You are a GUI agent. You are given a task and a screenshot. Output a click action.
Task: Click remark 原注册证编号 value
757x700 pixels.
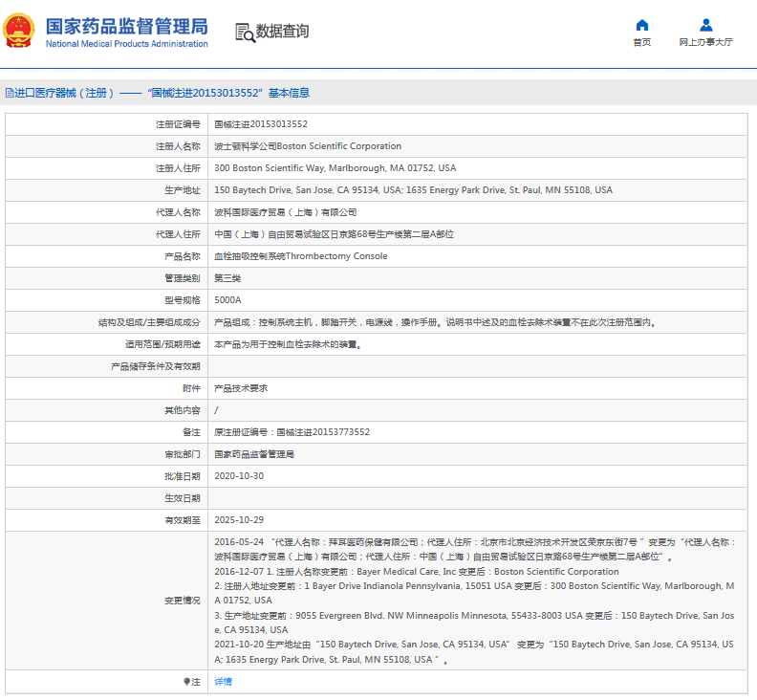click(292, 432)
